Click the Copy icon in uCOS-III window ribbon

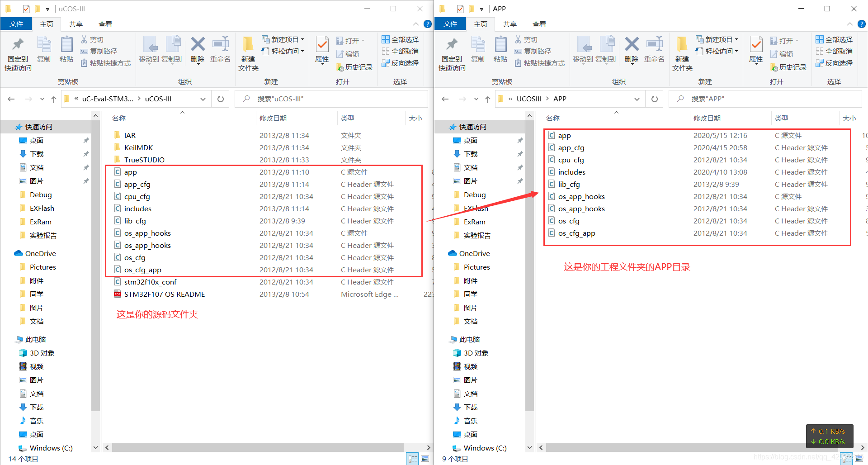tap(44, 49)
